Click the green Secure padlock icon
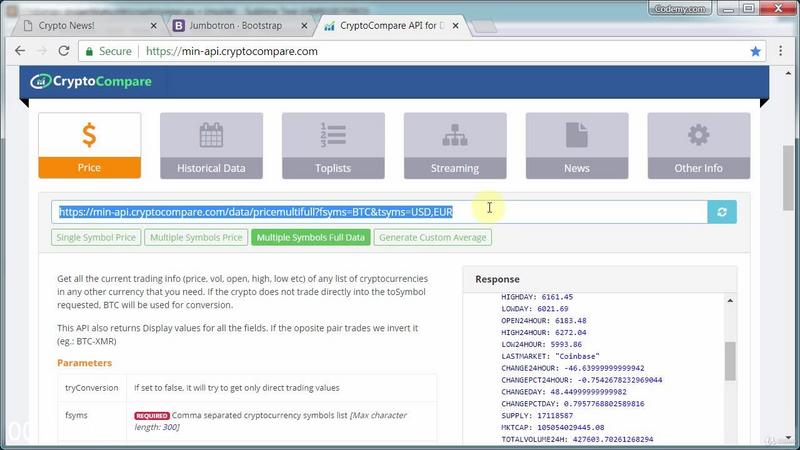 point(89,52)
